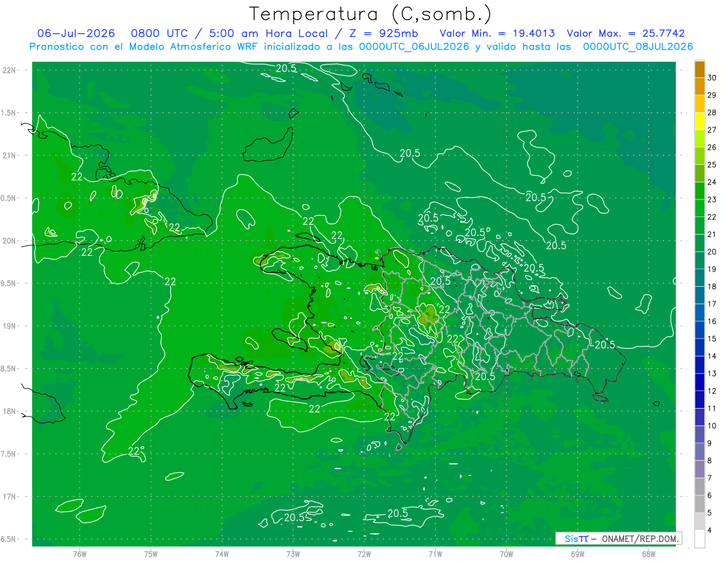
Task: Click the '20N' latitude axis label
Action: point(9,241)
